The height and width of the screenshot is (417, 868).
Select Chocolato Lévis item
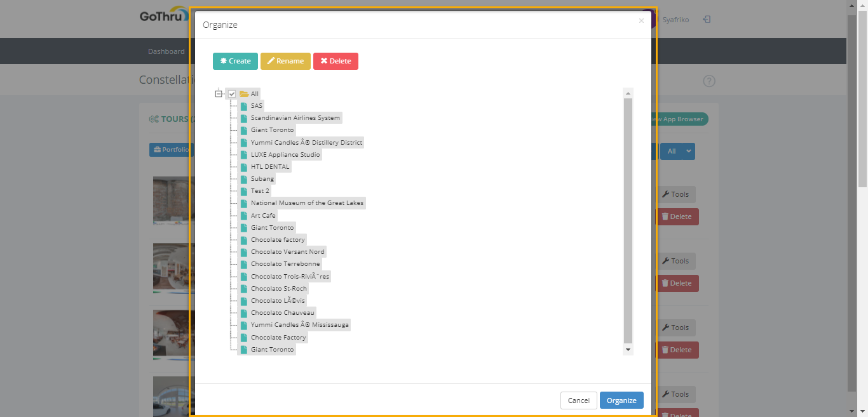pyautogui.click(x=278, y=301)
